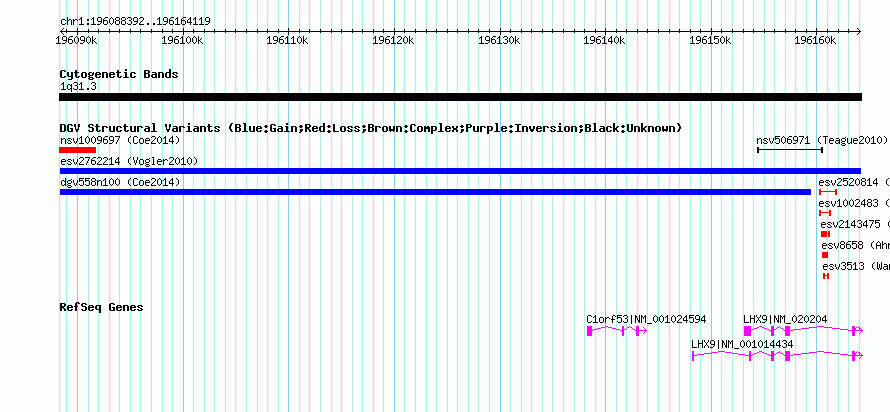Click the C1orf53 gene glyph
This screenshot has height=412, width=890.
point(617,331)
